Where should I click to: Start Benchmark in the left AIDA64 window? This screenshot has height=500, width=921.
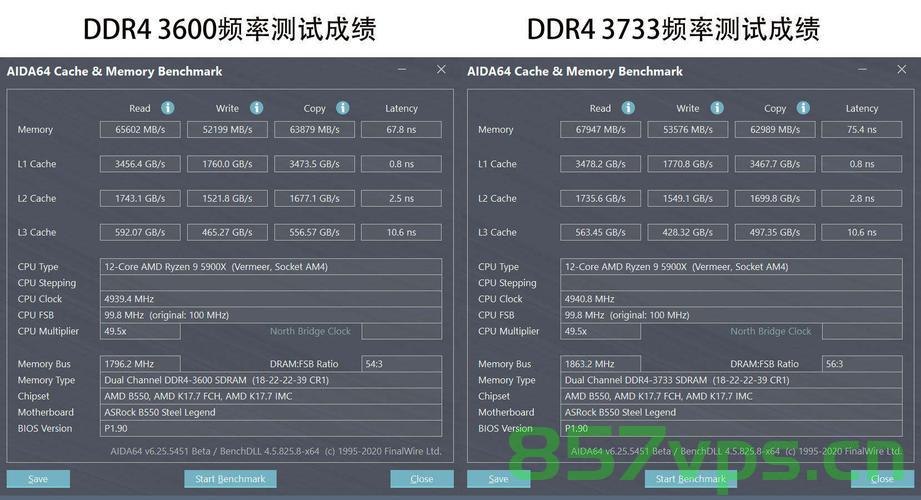[x=230, y=479]
